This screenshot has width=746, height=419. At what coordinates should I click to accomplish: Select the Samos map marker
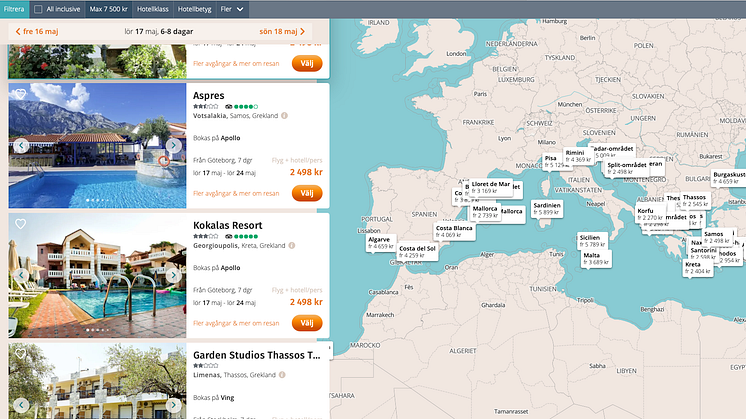coord(717,237)
